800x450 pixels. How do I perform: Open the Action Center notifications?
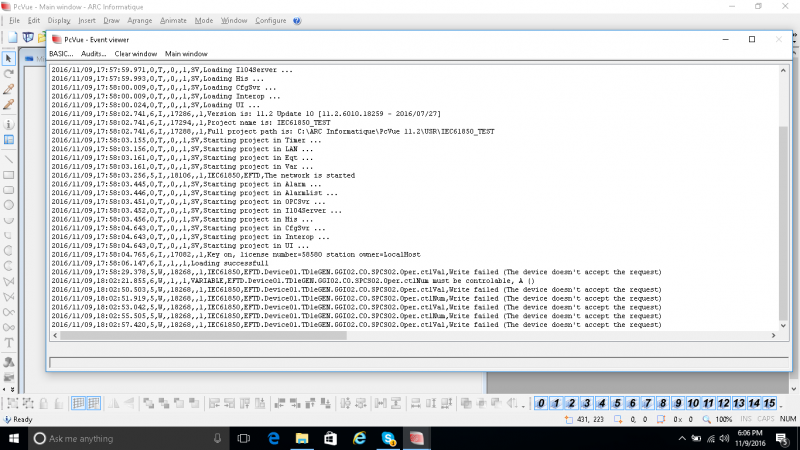tap(782, 438)
